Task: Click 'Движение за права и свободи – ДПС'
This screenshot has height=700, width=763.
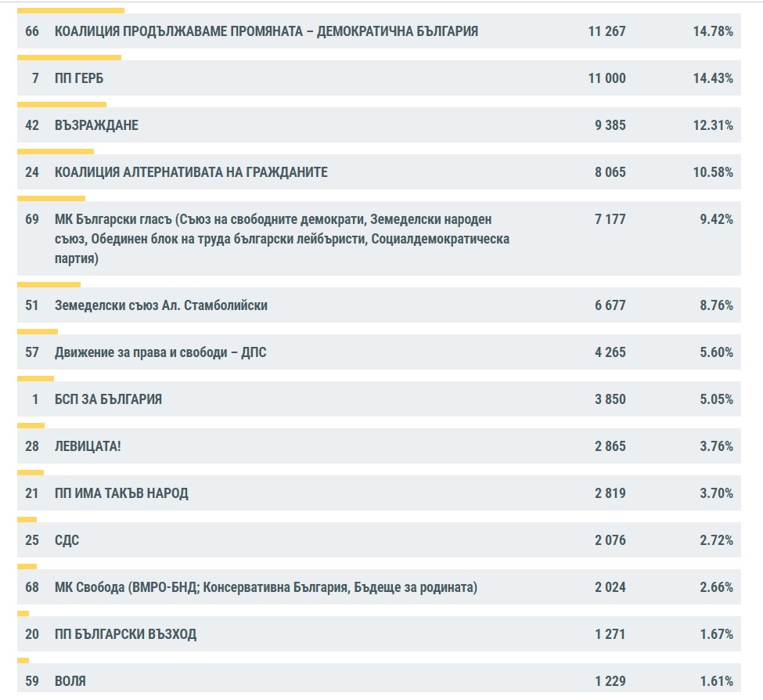Action: click(x=160, y=352)
